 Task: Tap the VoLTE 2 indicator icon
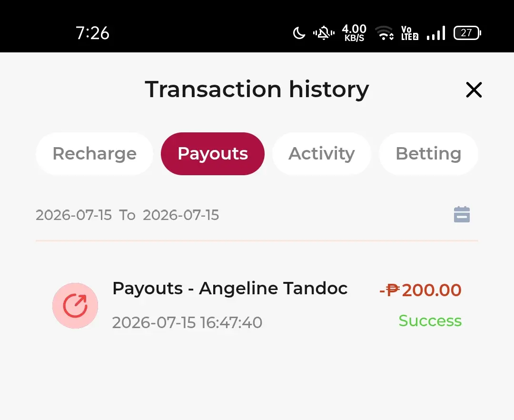pyautogui.click(x=410, y=33)
